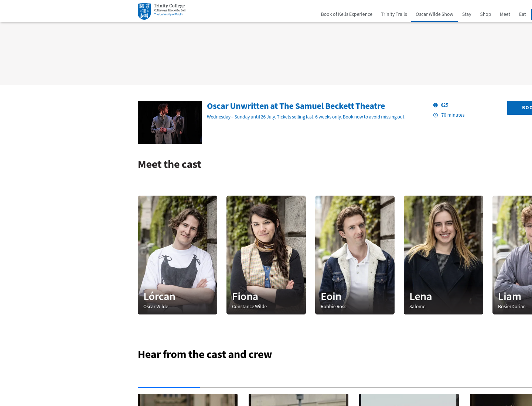This screenshot has height=406, width=532.
Task: View Lena's cast card as Salome
Action: pyautogui.click(x=443, y=255)
